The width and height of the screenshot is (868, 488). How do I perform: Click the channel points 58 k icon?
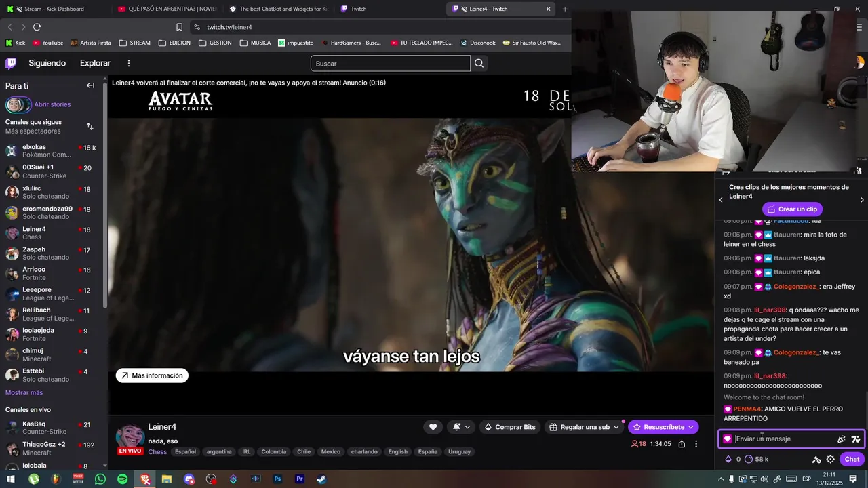click(x=749, y=459)
